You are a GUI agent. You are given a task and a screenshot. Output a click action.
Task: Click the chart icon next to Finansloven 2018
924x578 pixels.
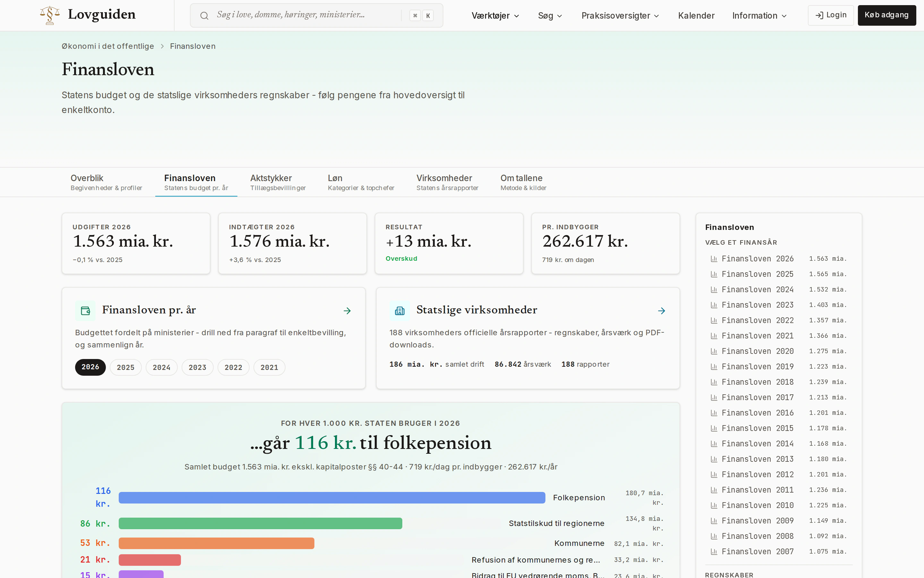coord(714,382)
